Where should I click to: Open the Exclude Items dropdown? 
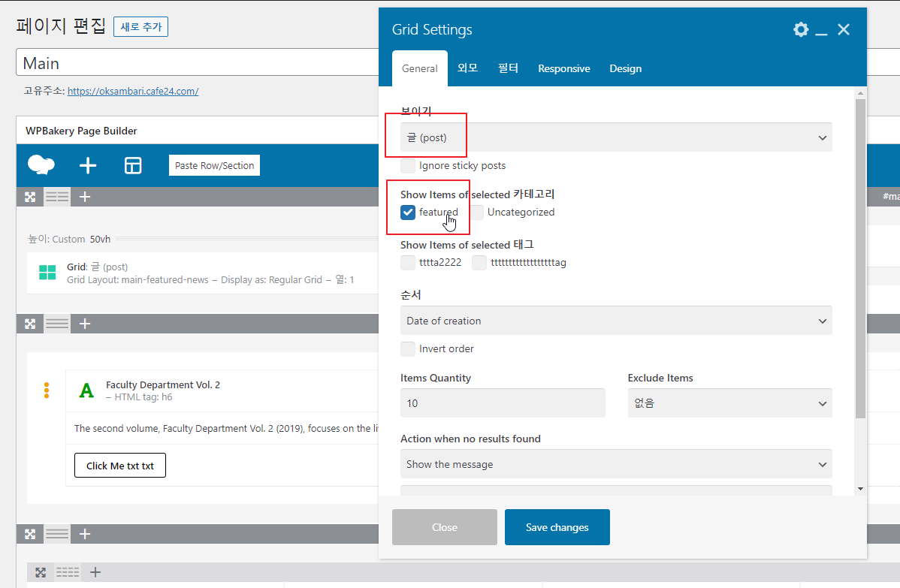(729, 403)
